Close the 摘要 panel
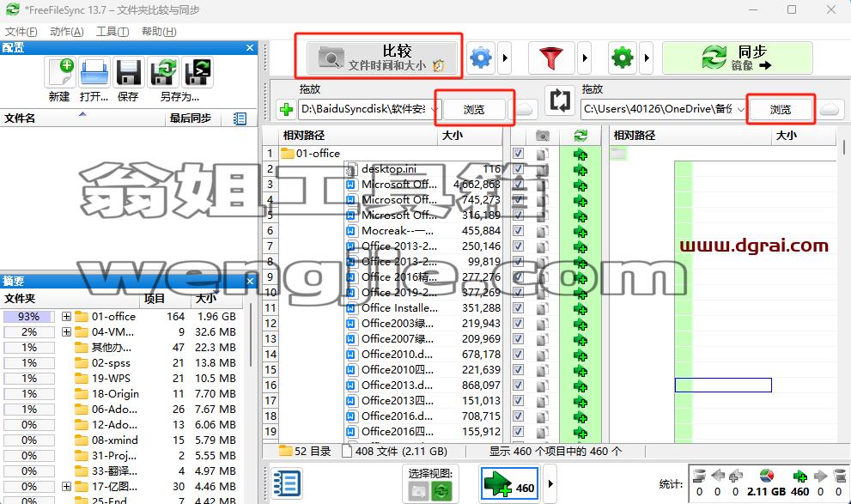851x504 pixels. pos(250,281)
